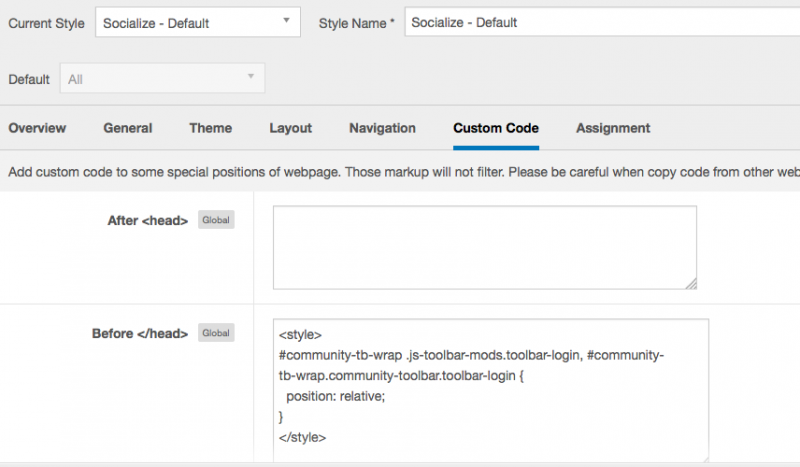Open the Assignment tab

[613, 128]
